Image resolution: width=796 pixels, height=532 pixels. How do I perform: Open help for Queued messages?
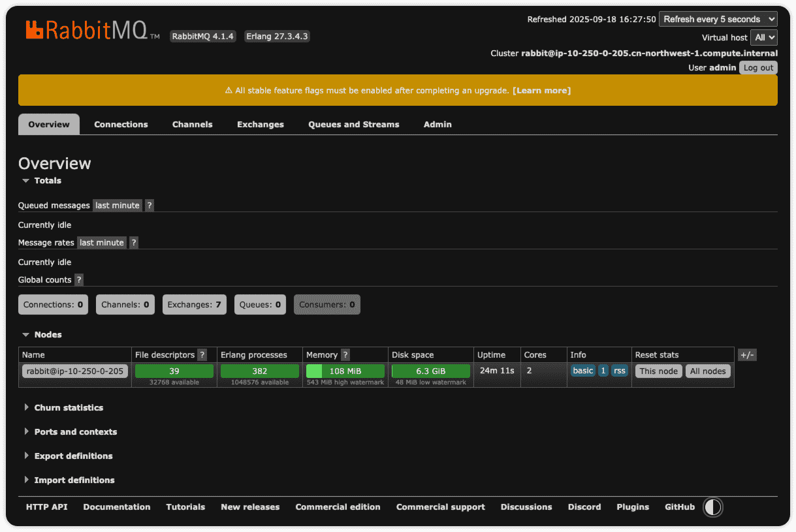pos(150,206)
